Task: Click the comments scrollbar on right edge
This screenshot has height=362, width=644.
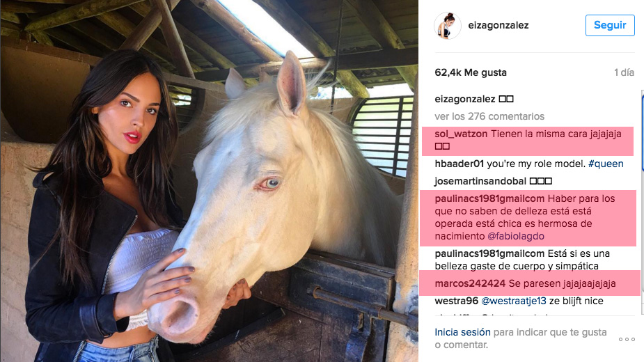Action: pyautogui.click(x=643, y=131)
